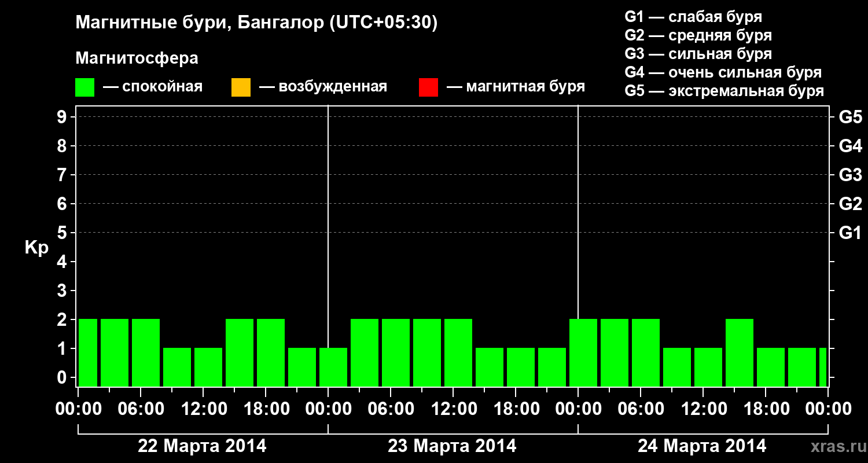Click '06:00' time label under 24 Марта
Image resolution: width=868 pixels, height=463 pixels.
pyautogui.click(x=641, y=409)
